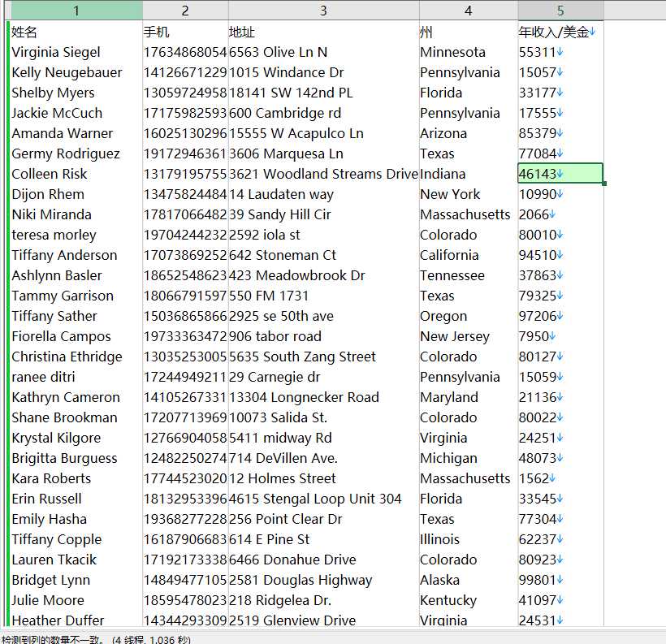Click the state cell California
This screenshot has width=666, height=644.
tap(468, 255)
